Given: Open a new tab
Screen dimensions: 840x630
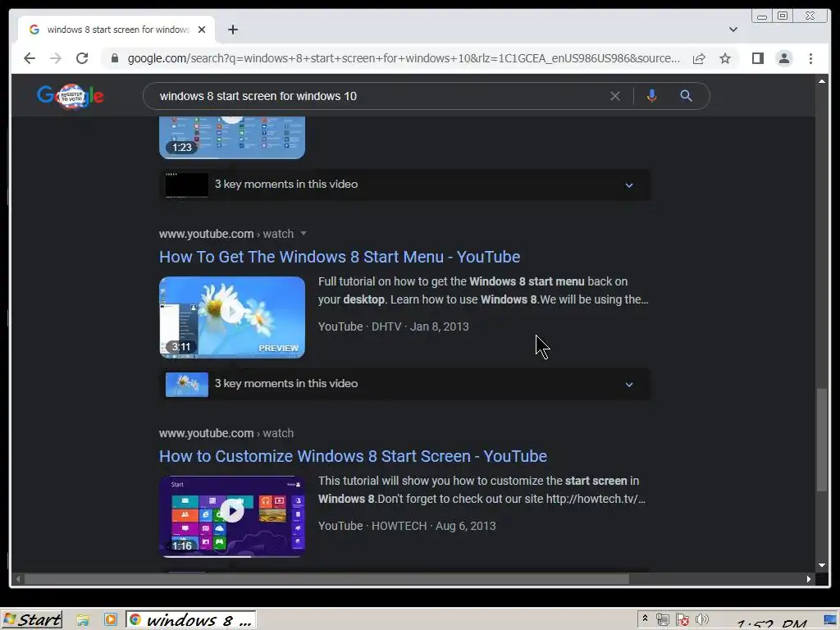Looking at the screenshot, I should tap(232, 30).
